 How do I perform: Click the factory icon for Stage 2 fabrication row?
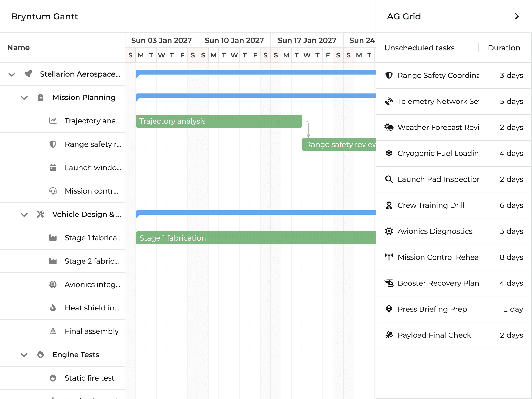tap(53, 261)
